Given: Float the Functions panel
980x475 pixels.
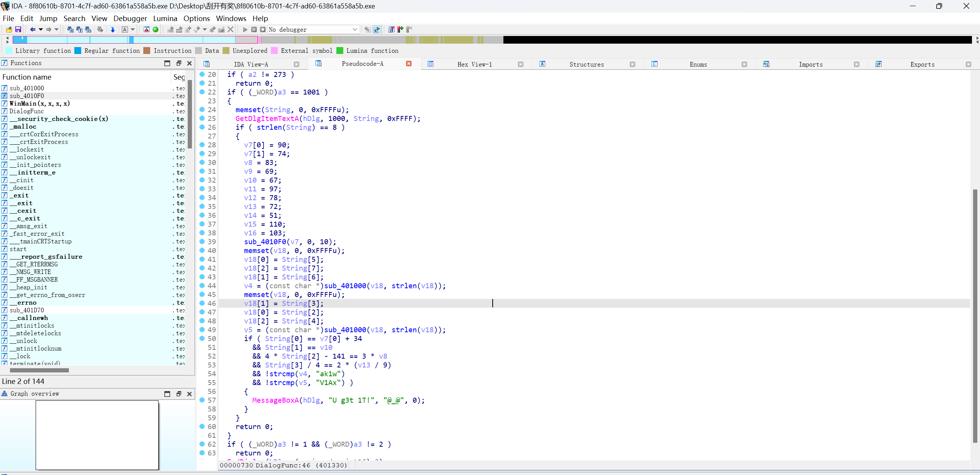Looking at the screenshot, I should 179,63.
